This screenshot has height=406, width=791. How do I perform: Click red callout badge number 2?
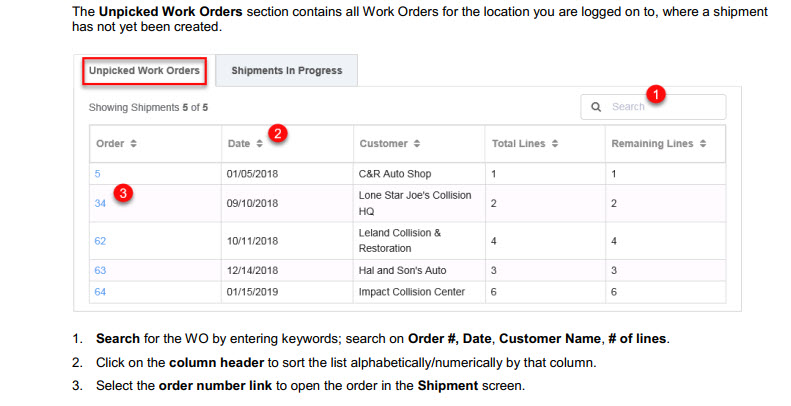point(279,133)
